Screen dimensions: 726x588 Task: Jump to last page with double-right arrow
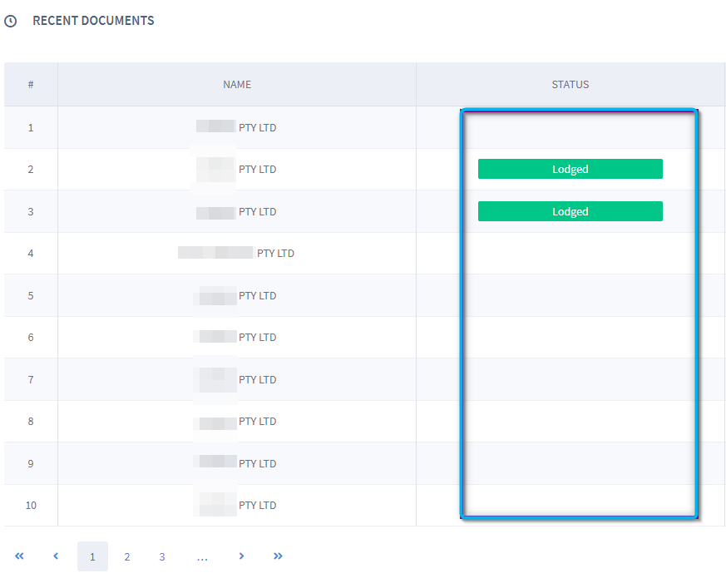pos(278,556)
